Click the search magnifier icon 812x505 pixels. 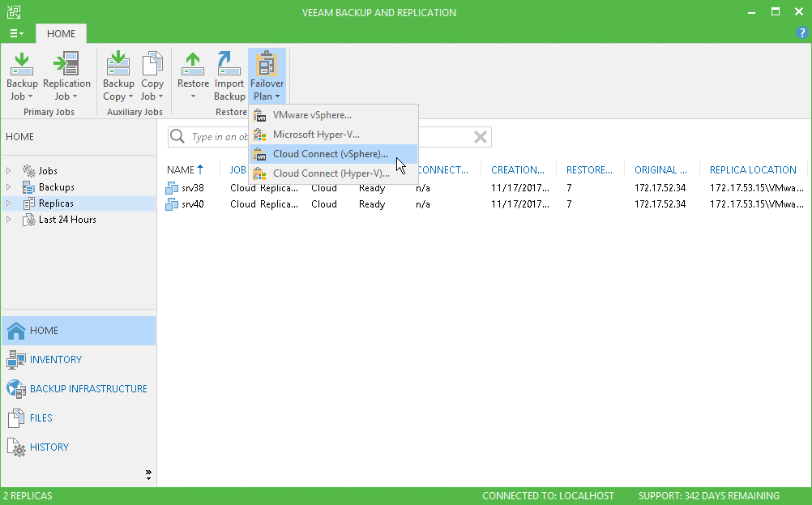coord(177,136)
